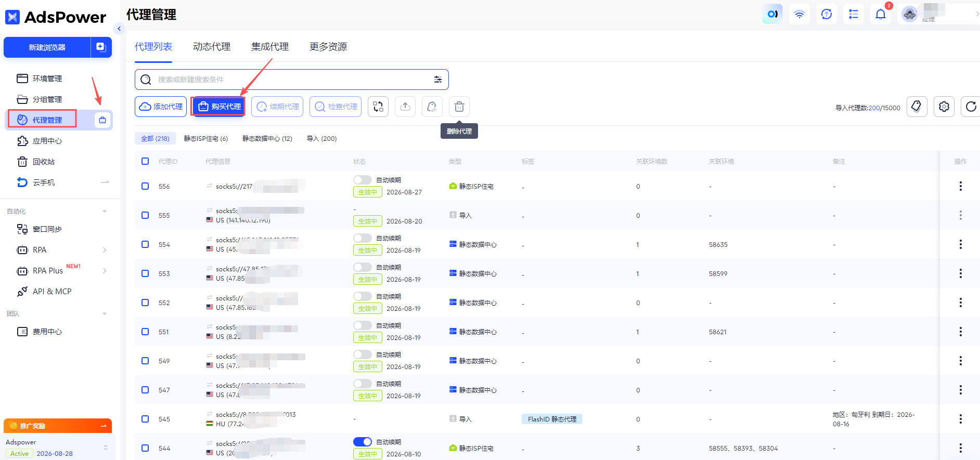Image resolution: width=980 pixels, height=460 pixels.
Task: Check the select-all checkbox in table header
Action: pyautogui.click(x=145, y=161)
